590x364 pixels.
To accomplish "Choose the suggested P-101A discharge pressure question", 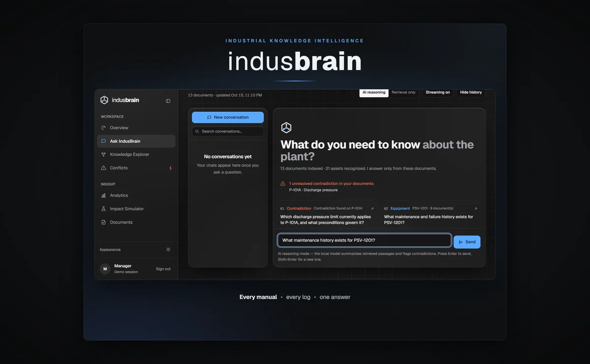I will pos(326,216).
